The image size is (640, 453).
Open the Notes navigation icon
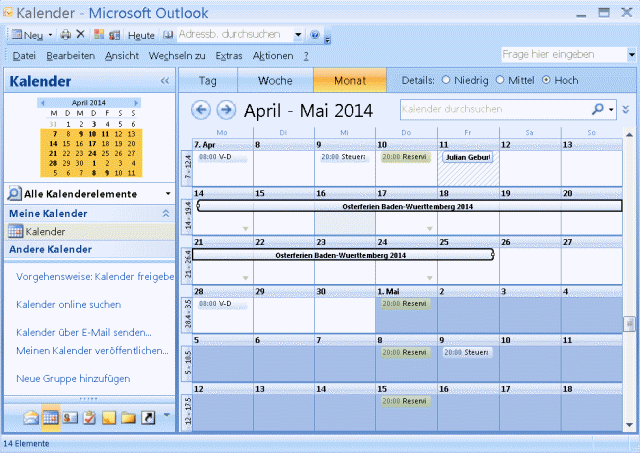pos(109,417)
